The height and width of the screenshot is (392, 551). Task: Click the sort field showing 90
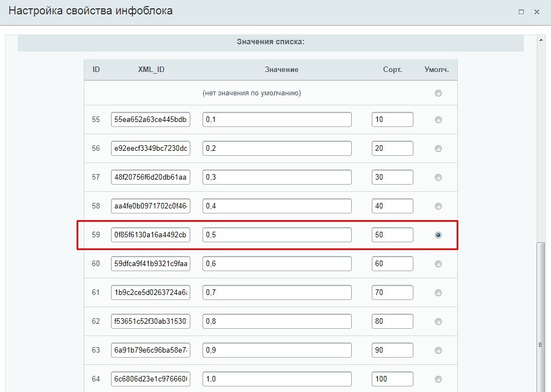392,350
